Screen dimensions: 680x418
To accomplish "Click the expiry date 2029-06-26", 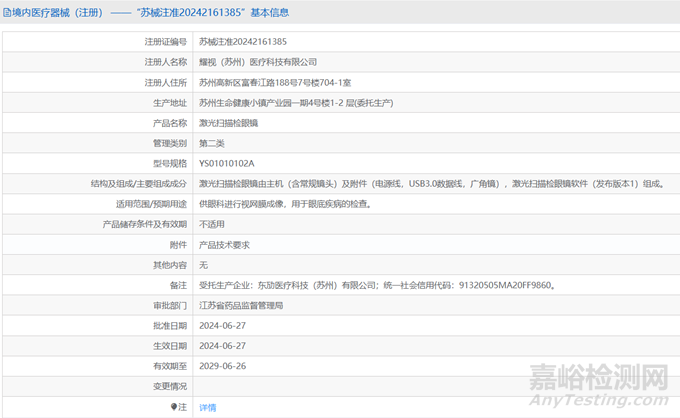I will (223, 366).
